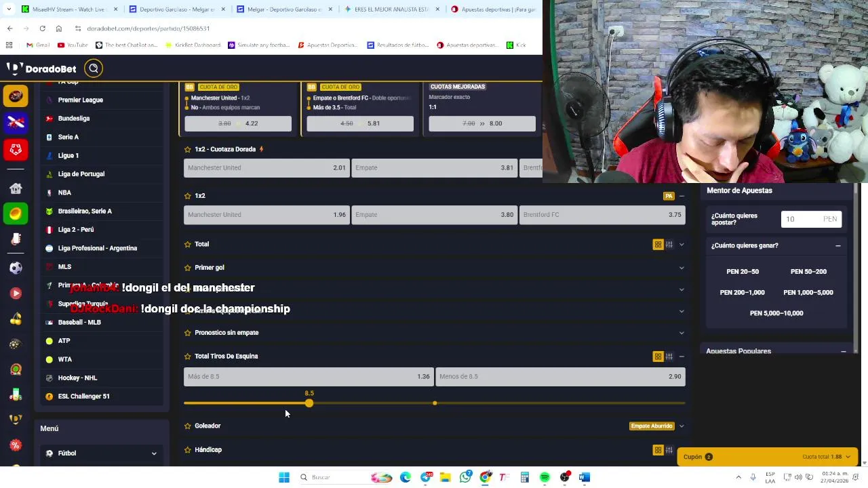Screen dimensions: 868x488
Task: Select Manchester United 2.01 Cuotaza Dorada
Action: tap(267, 167)
